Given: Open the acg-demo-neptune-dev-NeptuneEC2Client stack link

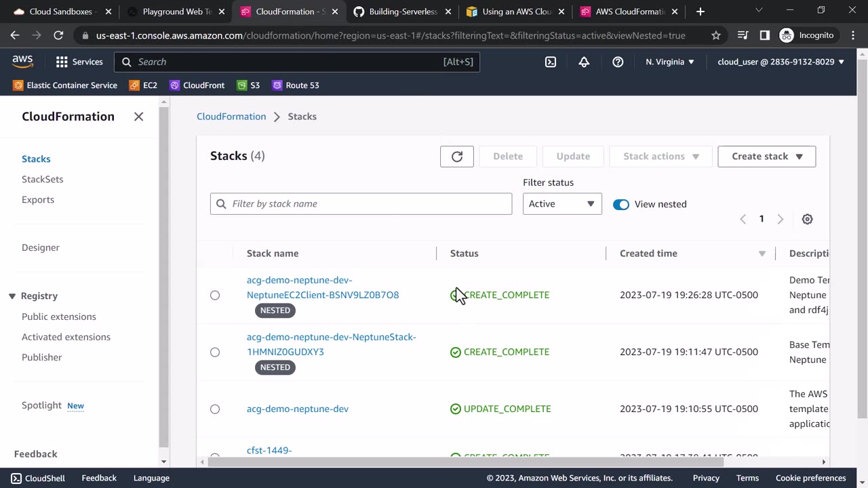Looking at the screenshot, I should coord(323,287).
